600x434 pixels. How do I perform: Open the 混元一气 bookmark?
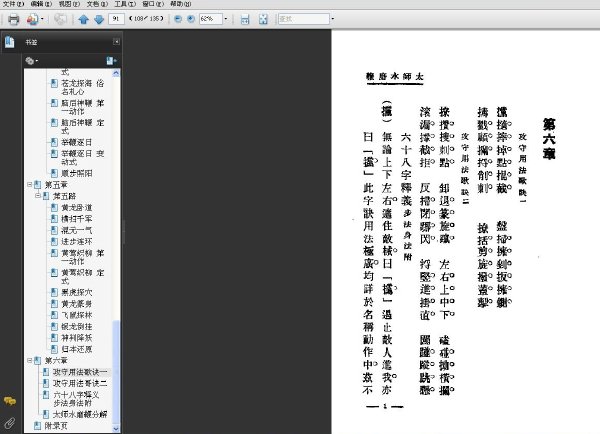click(x=77, y=230)
